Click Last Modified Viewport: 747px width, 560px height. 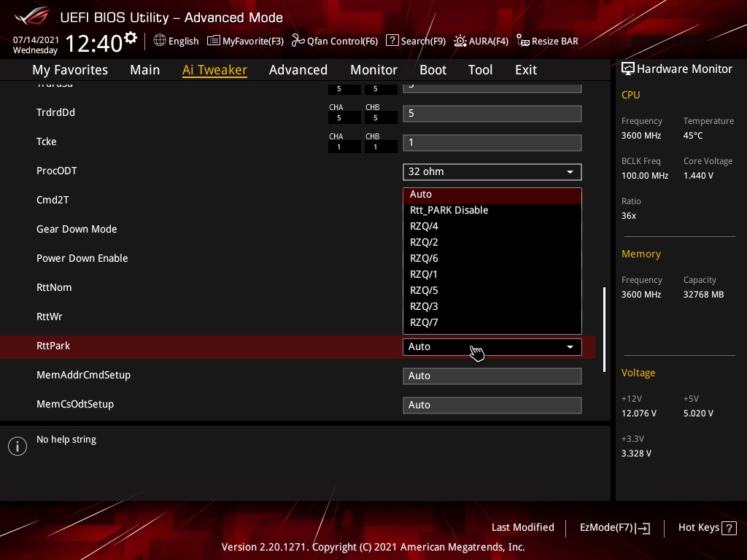pos(522,527)
